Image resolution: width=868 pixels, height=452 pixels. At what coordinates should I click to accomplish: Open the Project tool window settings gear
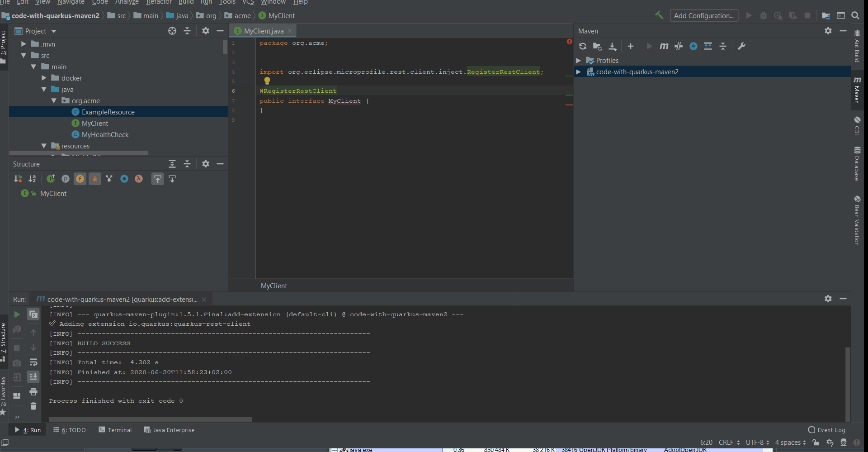coord(206,31)
